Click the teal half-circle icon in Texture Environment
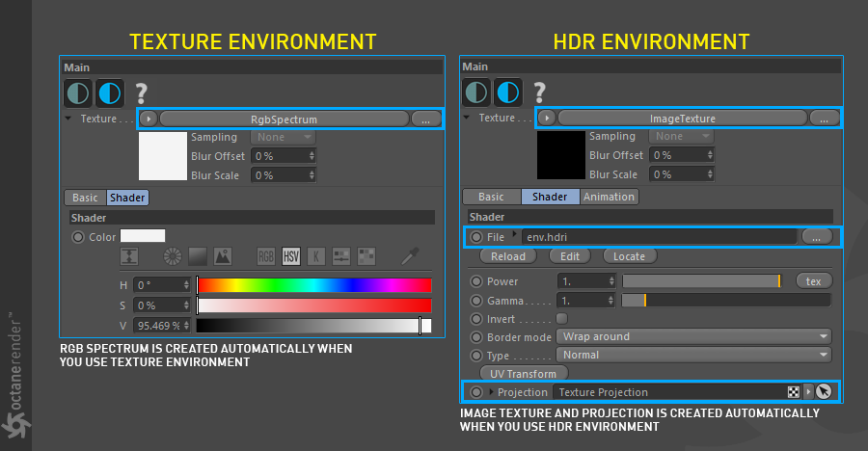This screenshot has width=868, height=451. pyautogui.click(x=78, y=93)
